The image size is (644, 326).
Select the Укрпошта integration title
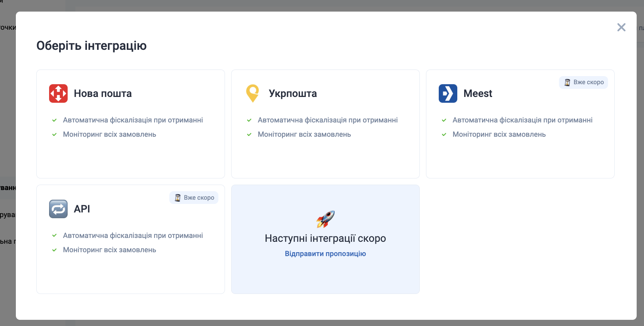tap(293, 93)
